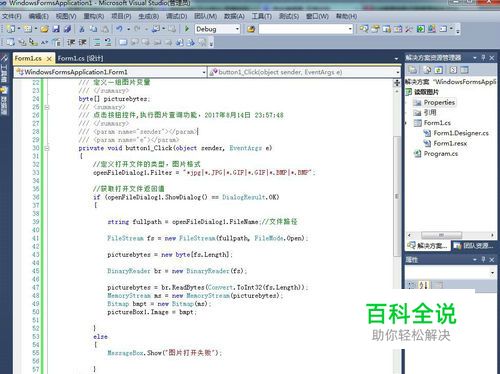Switch to Form1.cs [设计] tab

click(80, 59)
